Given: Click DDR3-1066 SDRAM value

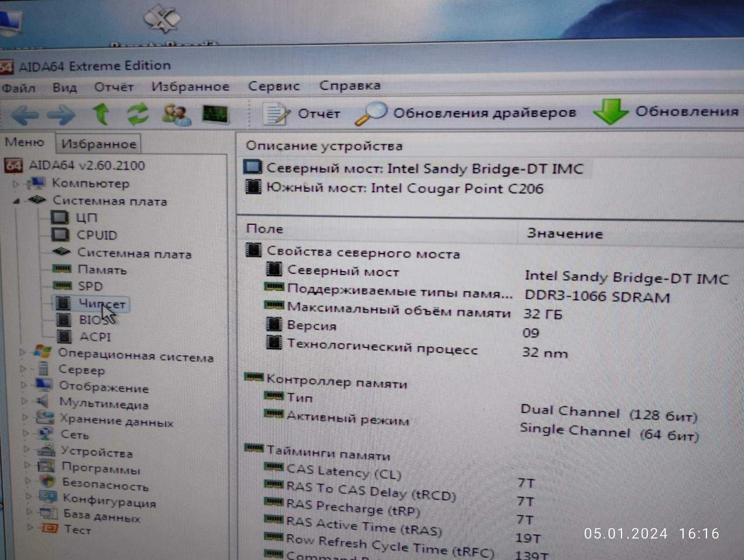Looking at the screenshot, I should pyautogui.click(x=597, y=296).
